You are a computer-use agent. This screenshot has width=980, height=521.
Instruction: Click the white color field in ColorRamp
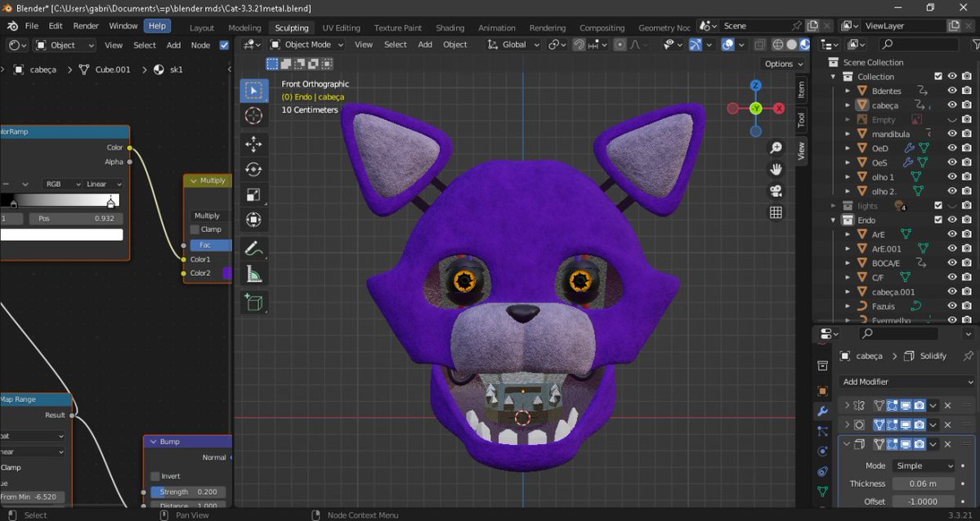62,235
